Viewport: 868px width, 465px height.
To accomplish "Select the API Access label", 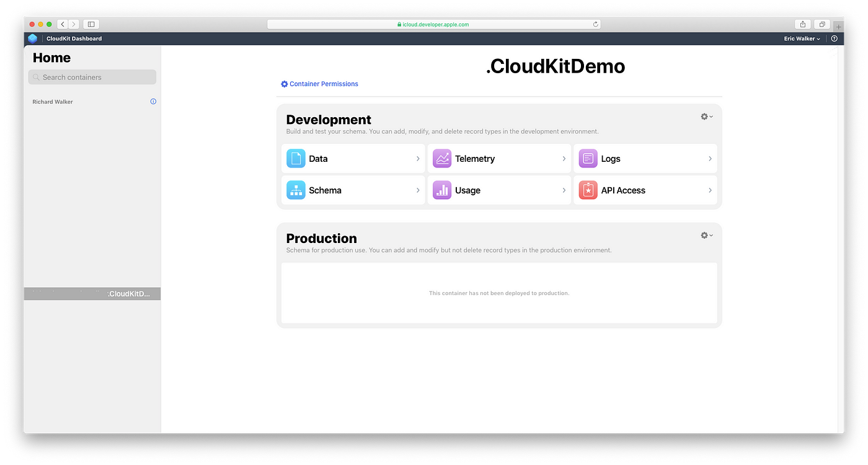I will coord(623,190).
